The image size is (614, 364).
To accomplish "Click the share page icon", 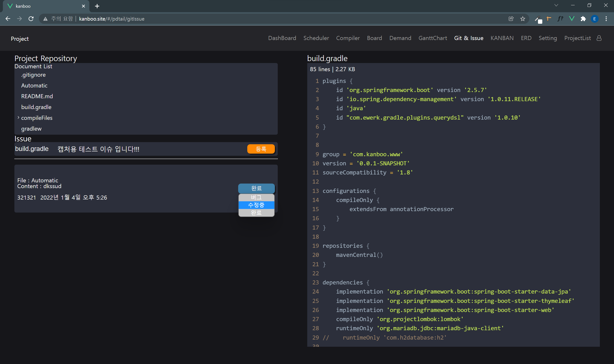I will tap(511, 19).
